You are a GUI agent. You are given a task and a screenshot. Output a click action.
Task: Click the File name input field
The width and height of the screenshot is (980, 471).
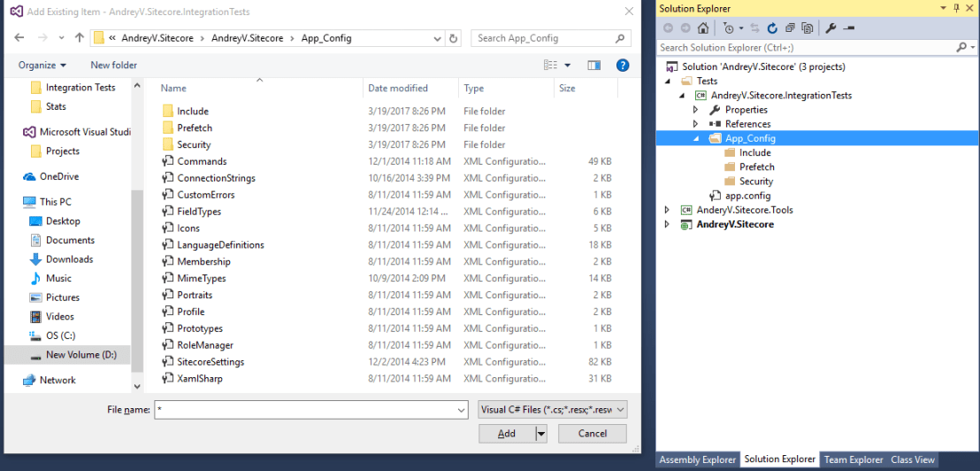(305, 410)
